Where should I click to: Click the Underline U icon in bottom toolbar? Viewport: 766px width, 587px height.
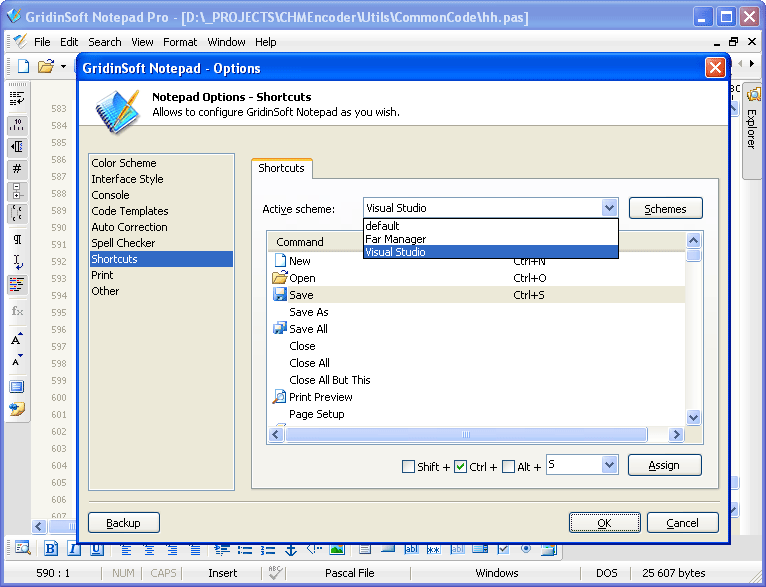(96, 549)
